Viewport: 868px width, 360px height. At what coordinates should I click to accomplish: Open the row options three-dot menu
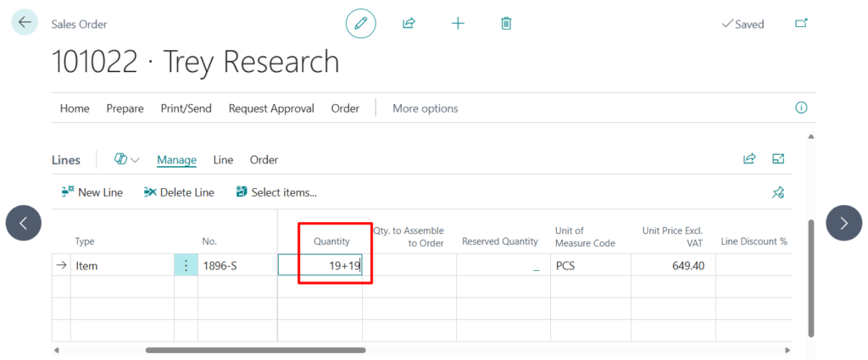click(186, 265)
